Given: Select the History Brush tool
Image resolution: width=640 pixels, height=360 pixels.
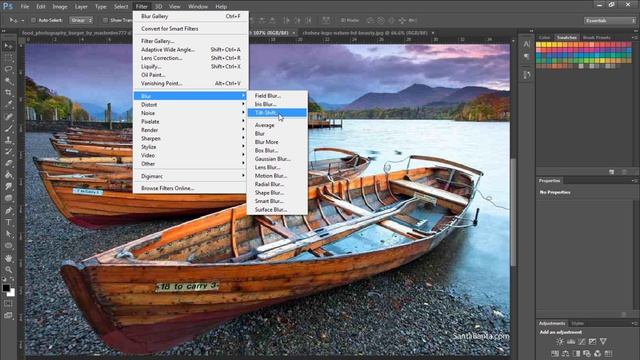Looking at the screenshot, I should [x=8, y=151].
